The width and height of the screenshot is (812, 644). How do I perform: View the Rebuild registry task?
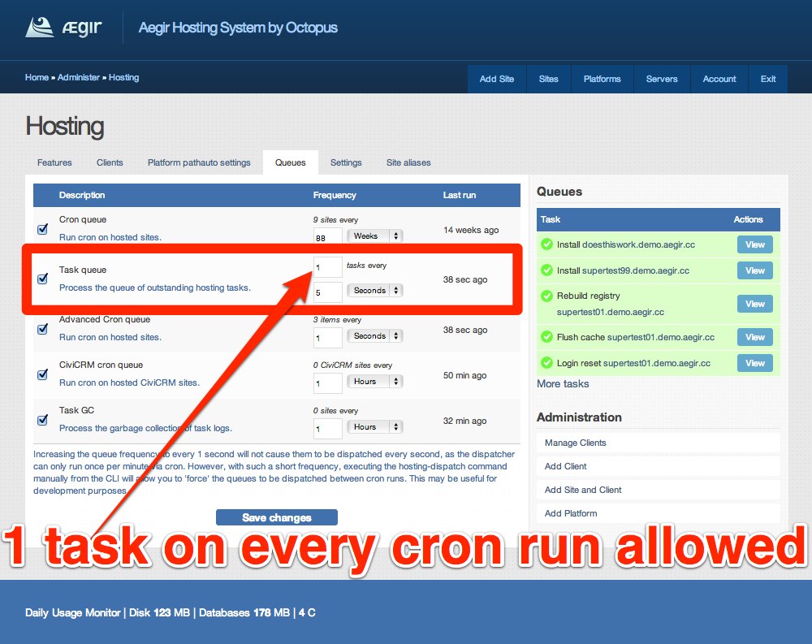tap(755, 304)
